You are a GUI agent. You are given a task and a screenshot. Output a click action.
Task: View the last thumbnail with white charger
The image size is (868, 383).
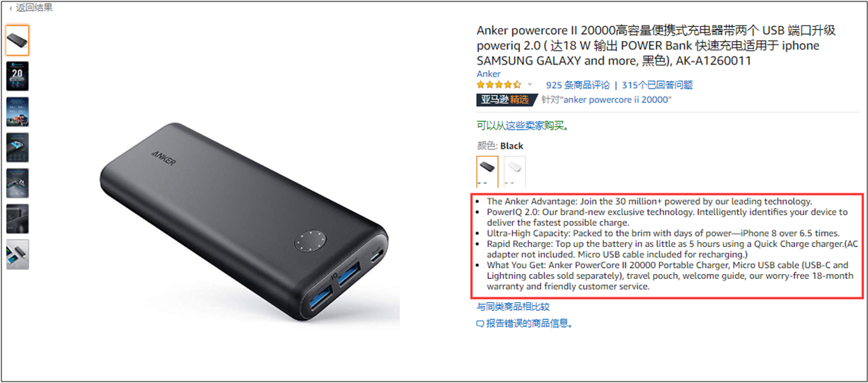pyautogui.click(x=18, y=254)
